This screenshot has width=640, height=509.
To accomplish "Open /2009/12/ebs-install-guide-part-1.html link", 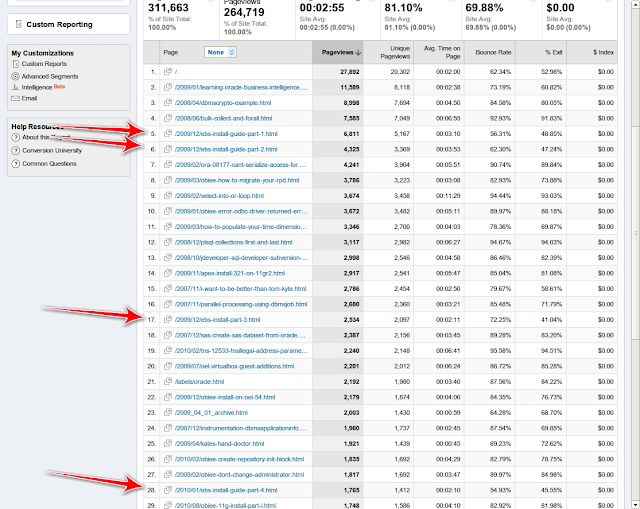I will tap(226, 134).
